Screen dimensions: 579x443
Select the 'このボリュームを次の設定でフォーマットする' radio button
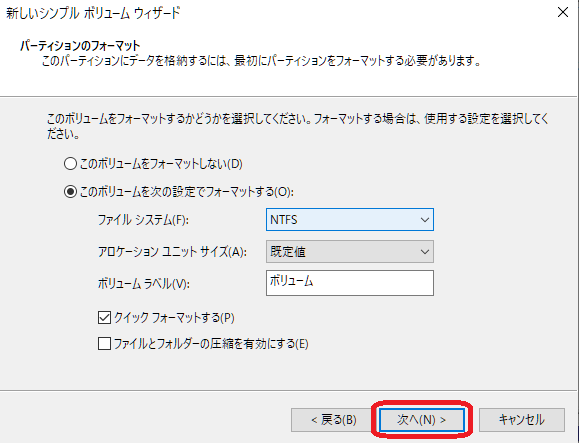[70, 192]
